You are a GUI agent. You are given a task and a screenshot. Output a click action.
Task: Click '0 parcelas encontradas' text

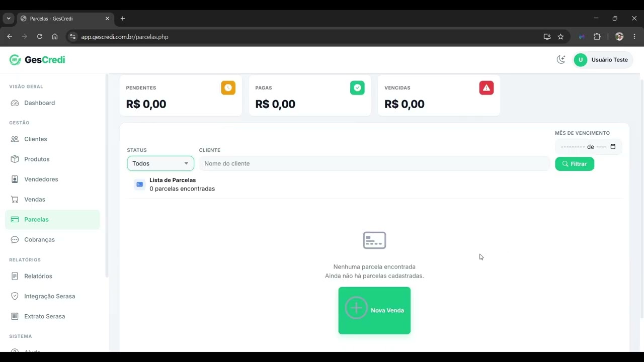coord(182,189)
